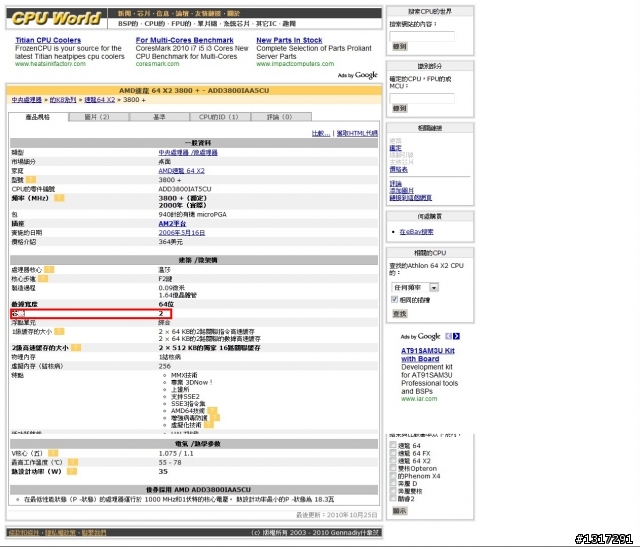Follow the www.heatsinkfactory.com link

[x=50, y=64]
